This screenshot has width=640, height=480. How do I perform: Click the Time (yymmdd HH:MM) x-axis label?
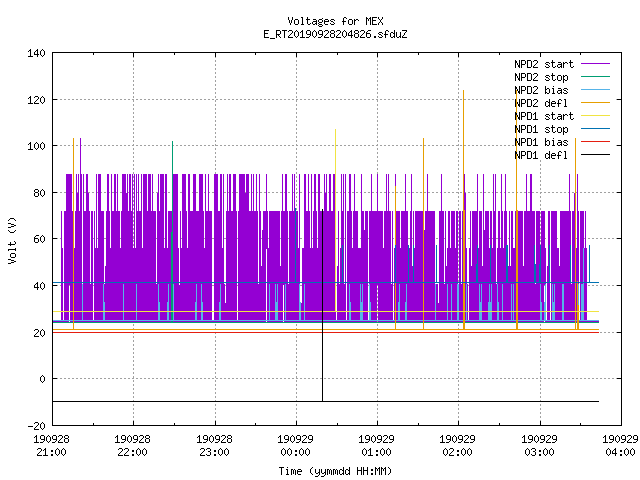(x=335, y=471)
